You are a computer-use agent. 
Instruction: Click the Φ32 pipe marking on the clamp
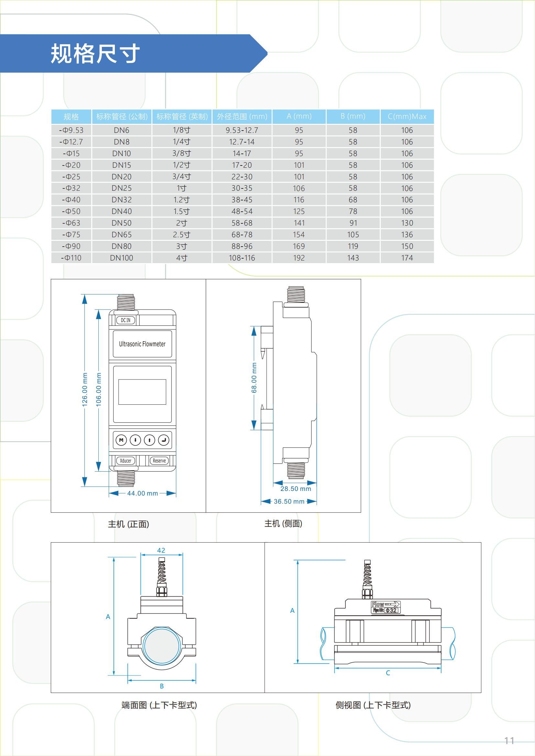click(x=391, y=610)
